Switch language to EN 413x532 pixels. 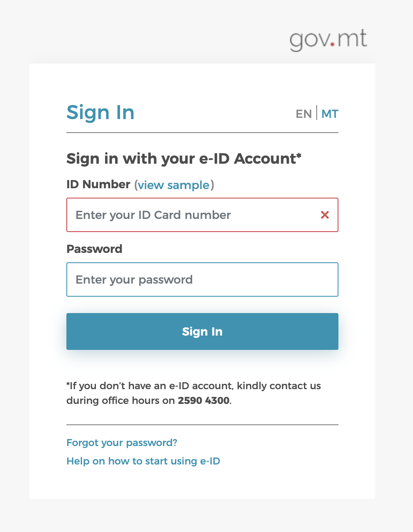pyautogui.click(x=304, y=114)
